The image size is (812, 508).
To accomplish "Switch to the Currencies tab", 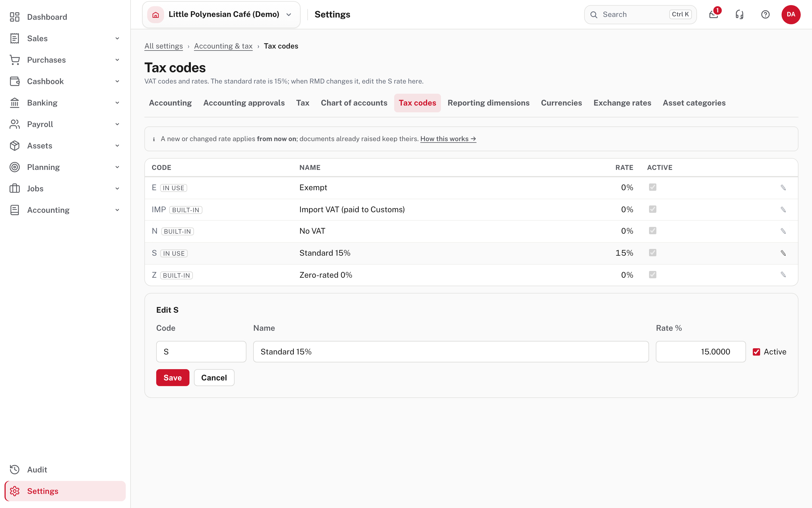I will [561, 103].
